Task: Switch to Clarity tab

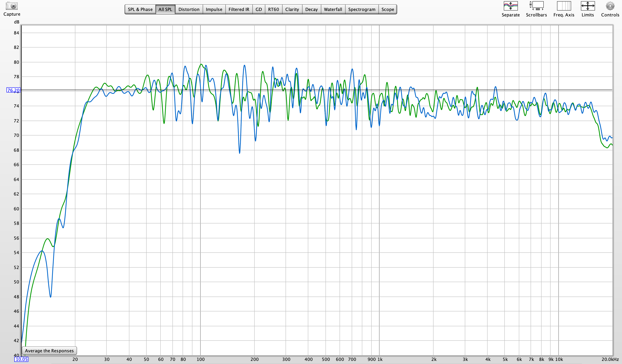Action: click(x=292, y=9)
